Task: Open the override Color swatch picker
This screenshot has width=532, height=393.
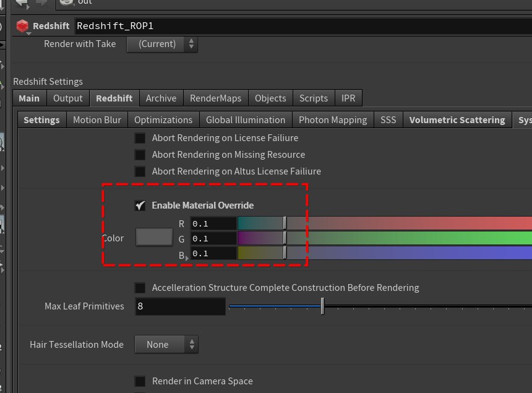Action: 154,237
